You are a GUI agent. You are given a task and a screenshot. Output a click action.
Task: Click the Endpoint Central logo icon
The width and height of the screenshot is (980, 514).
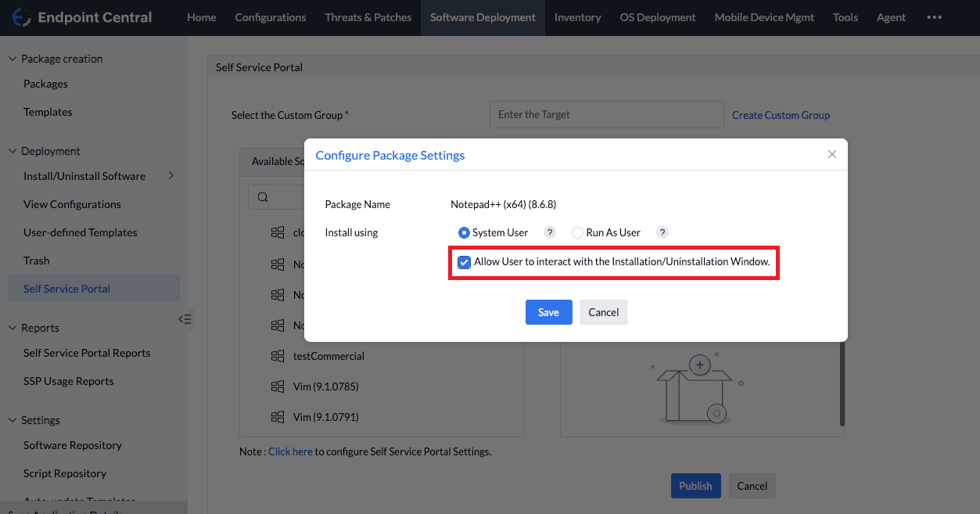tap(21, 16)
